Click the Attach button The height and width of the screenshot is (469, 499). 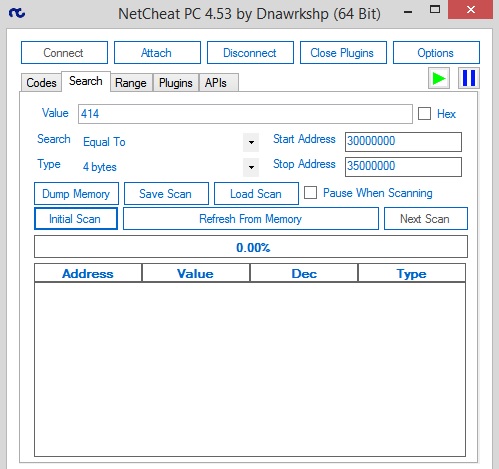[x=157, y=53]
